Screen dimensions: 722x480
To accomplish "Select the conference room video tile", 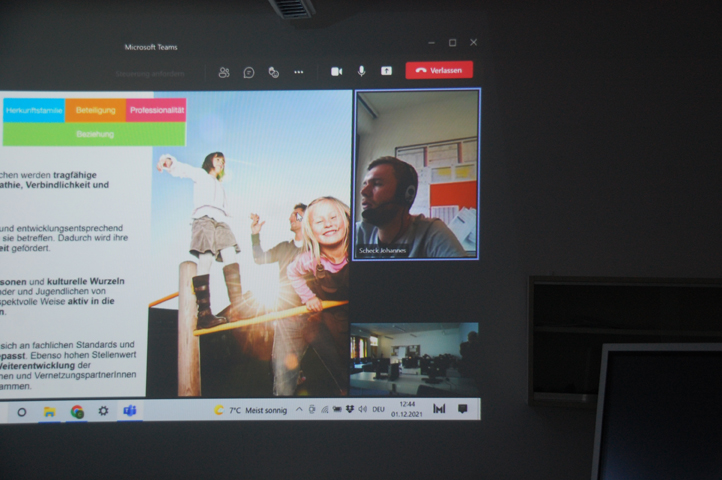I will (414, 359).
